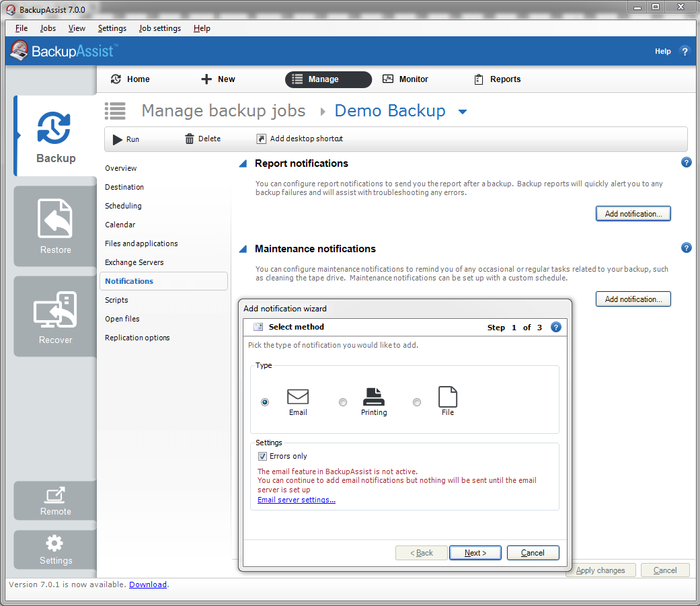Image resolution: width=700 pixels, height=606 pixels.
Task: Select the Email notification radio button
Action: coord(265,402)
